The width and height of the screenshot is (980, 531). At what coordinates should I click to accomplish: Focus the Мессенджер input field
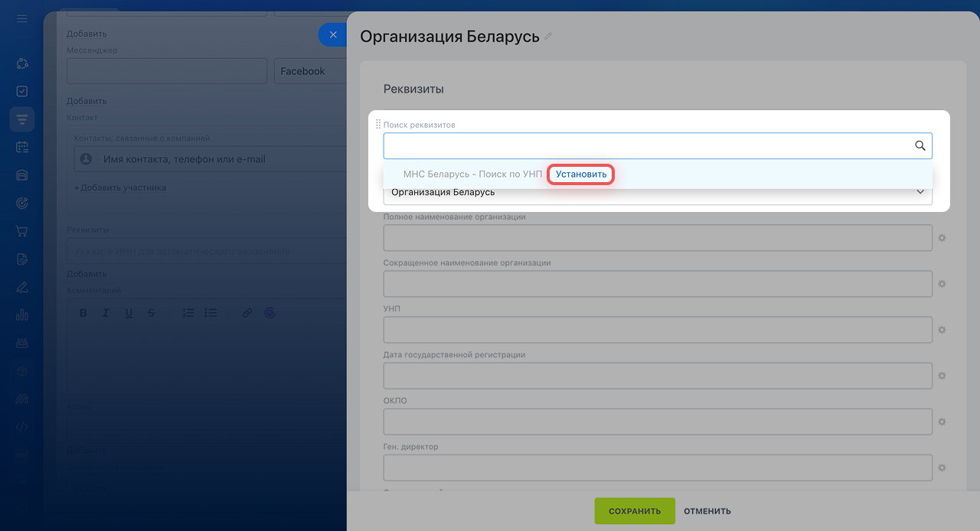point(167,71)
